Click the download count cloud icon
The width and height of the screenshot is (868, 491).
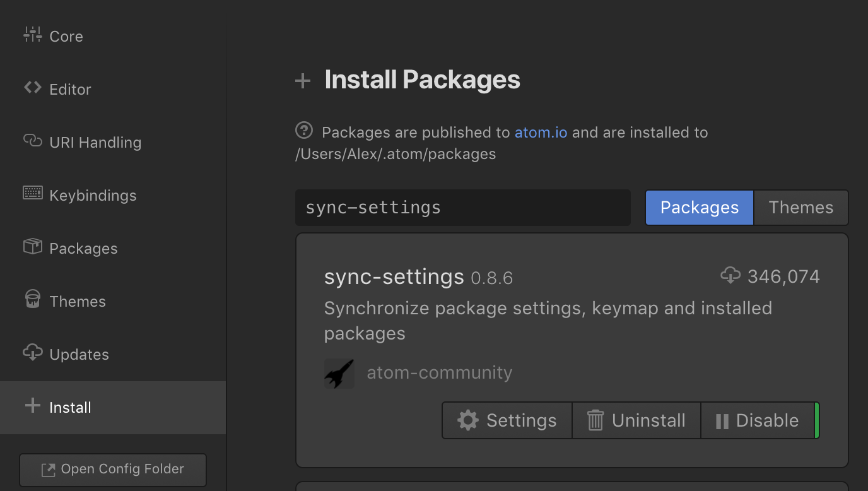click(730, 275)
